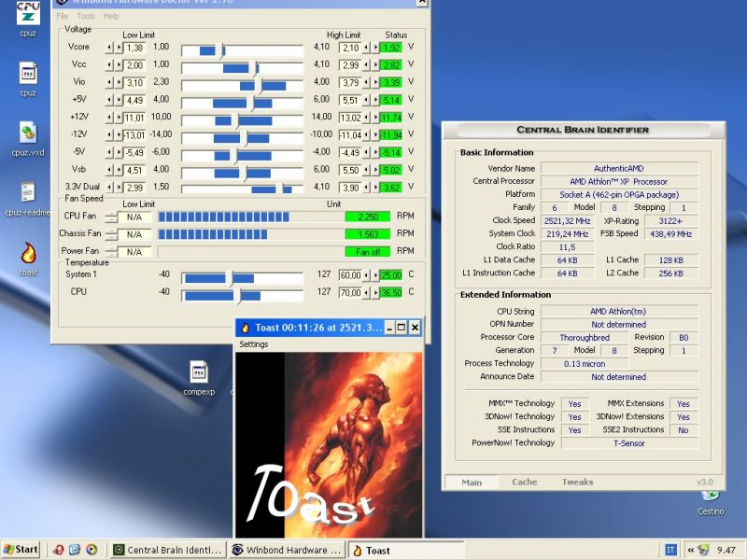The image size is (747, 560).
Task: Click the Vio voltage range slider
Action: (242, 85)
